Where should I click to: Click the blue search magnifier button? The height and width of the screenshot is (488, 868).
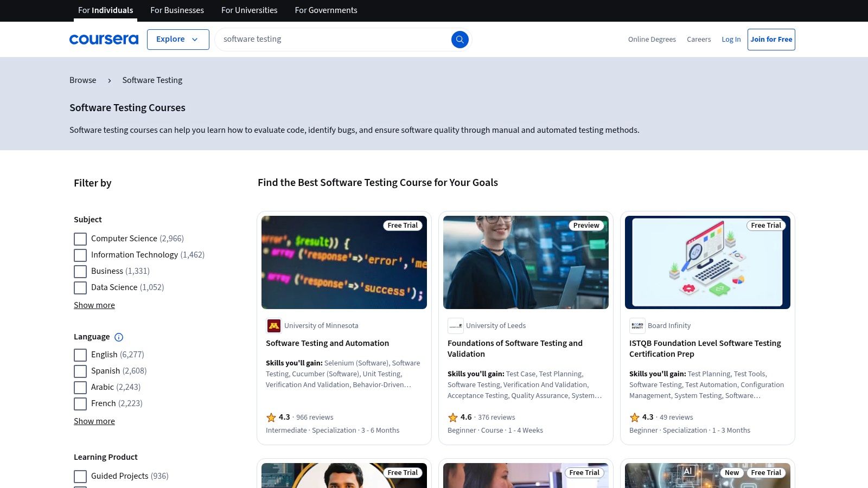459,39
